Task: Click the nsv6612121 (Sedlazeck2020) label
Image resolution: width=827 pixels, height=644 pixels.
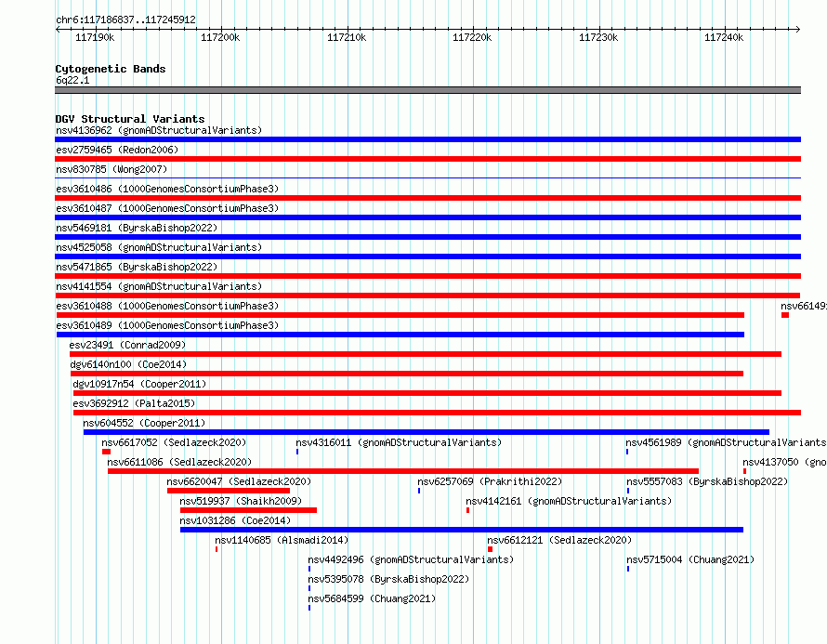Action: point(559,540)
